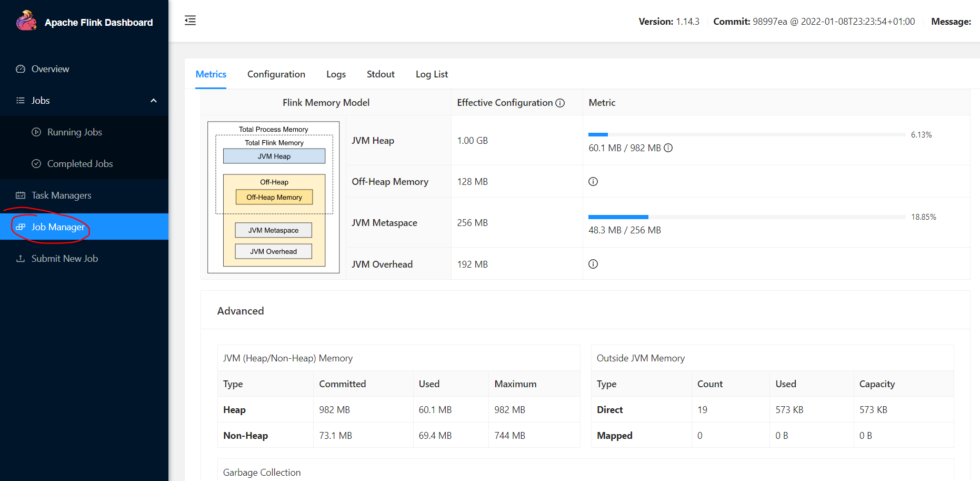The image size is (980, 481).
Task: Click the Heap row label in JVM table
Action: click(x=234, y=410)
